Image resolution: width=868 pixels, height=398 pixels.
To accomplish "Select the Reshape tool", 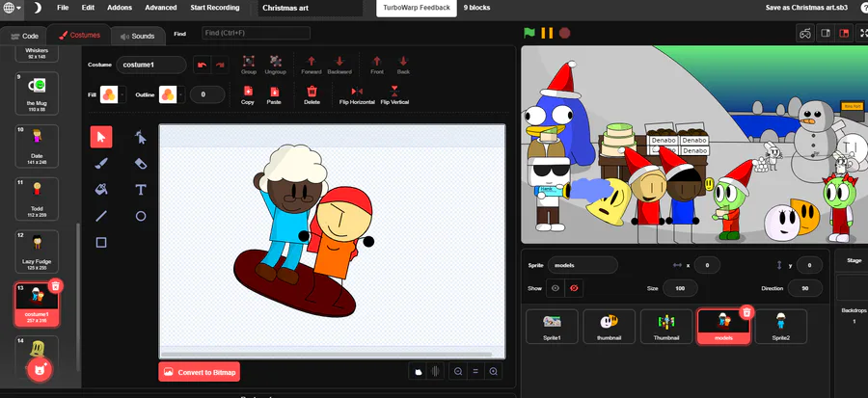I will tap(141, 137).
